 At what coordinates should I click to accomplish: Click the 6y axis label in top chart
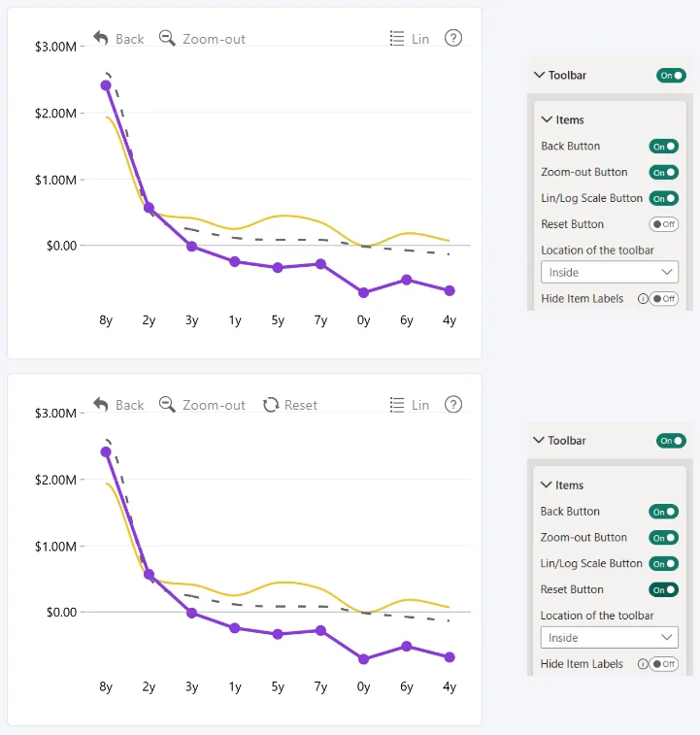pos(407,320)
